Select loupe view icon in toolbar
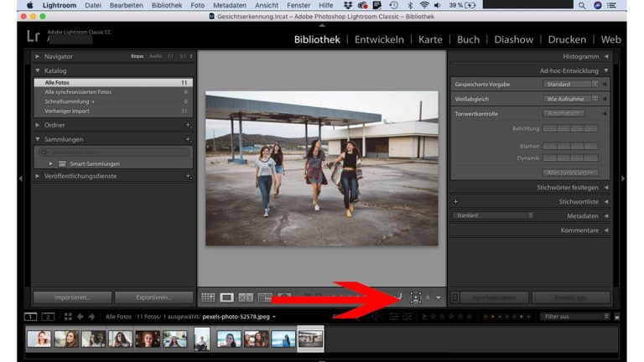644x362 pixels. [x=227, y=297]
